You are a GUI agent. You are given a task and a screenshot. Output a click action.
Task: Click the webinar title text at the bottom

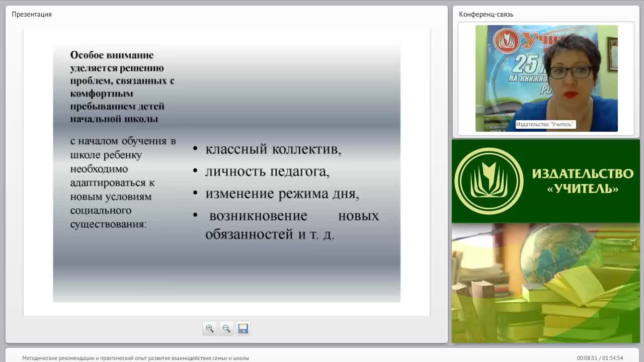click(135, 358)
